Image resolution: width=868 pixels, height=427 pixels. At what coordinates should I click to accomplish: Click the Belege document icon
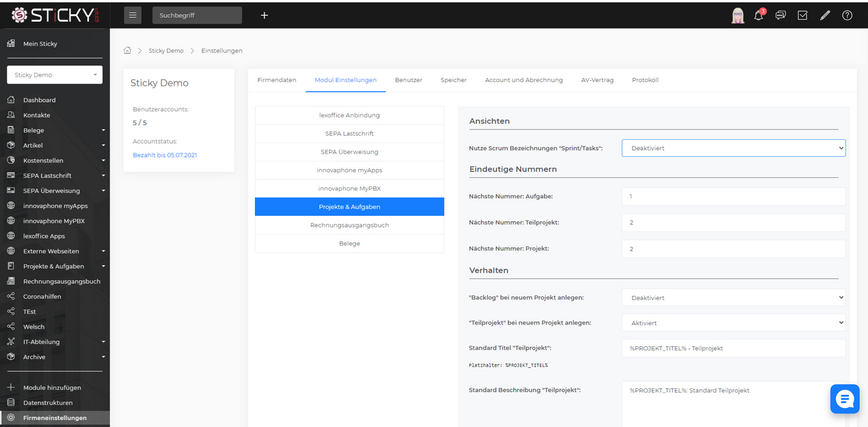click(11, 130)
